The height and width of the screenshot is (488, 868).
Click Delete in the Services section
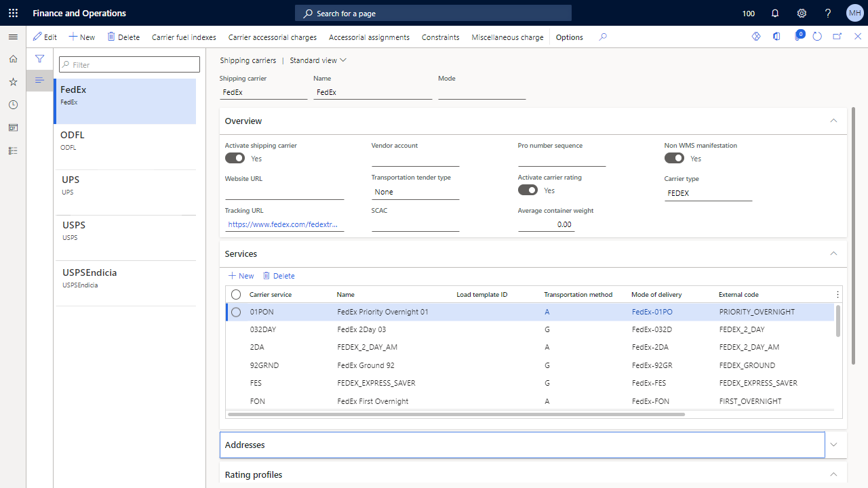279,276
